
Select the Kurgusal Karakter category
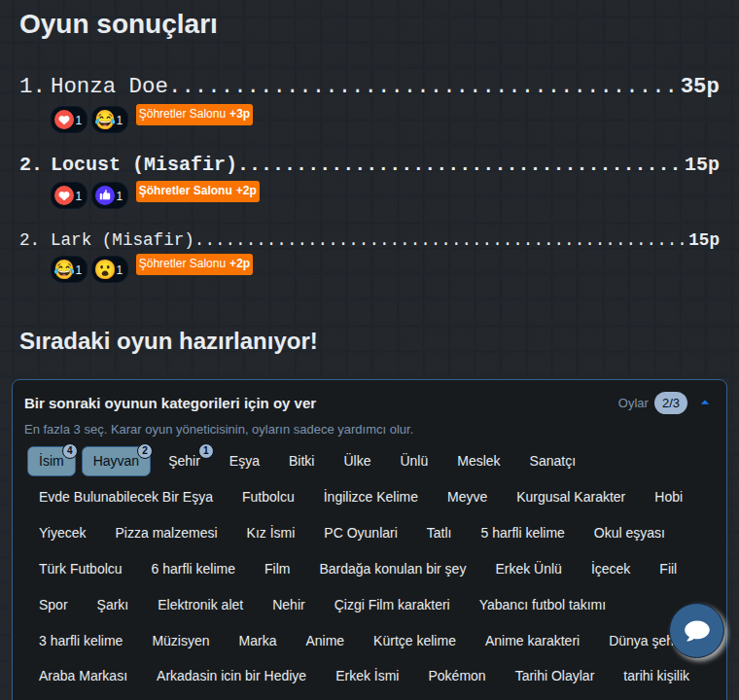pos(571,497)
